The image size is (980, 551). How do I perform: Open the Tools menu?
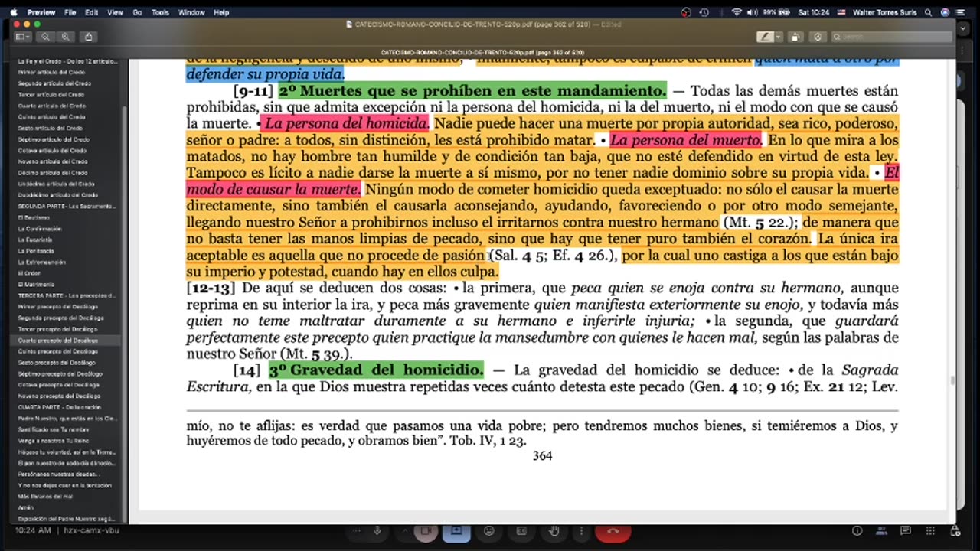point(160,12)
